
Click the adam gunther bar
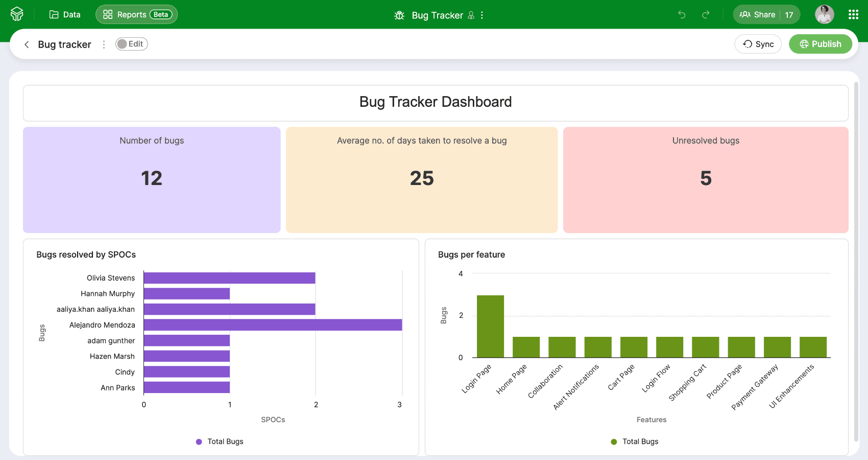(x=187, y=340)
